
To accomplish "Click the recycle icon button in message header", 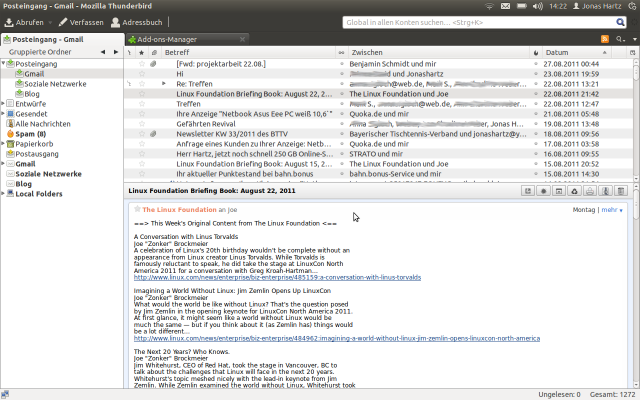I will [574, 191].
